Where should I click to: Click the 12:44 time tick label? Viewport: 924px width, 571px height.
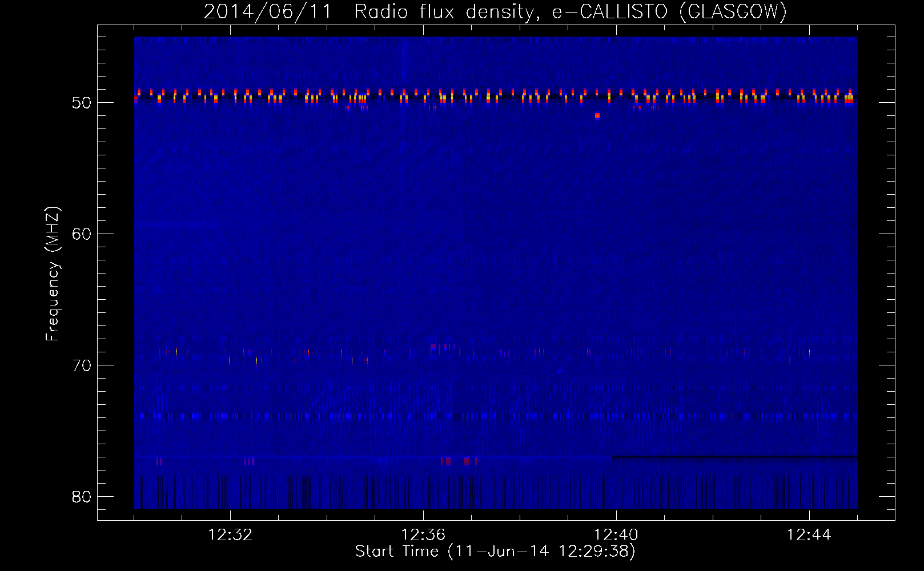pos(809,535)
